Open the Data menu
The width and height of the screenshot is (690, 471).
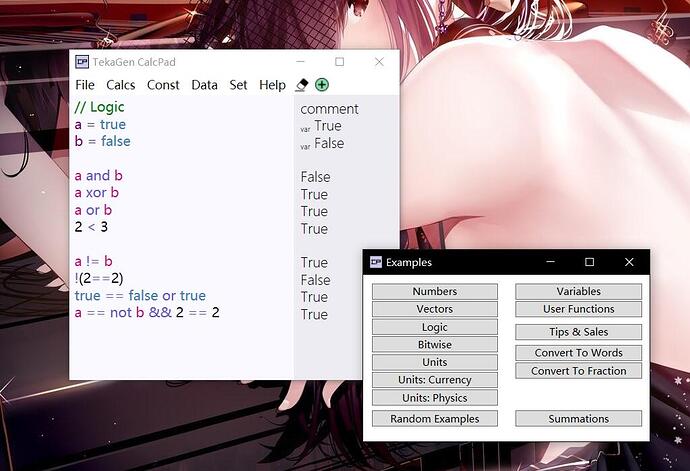pos(204,85)
